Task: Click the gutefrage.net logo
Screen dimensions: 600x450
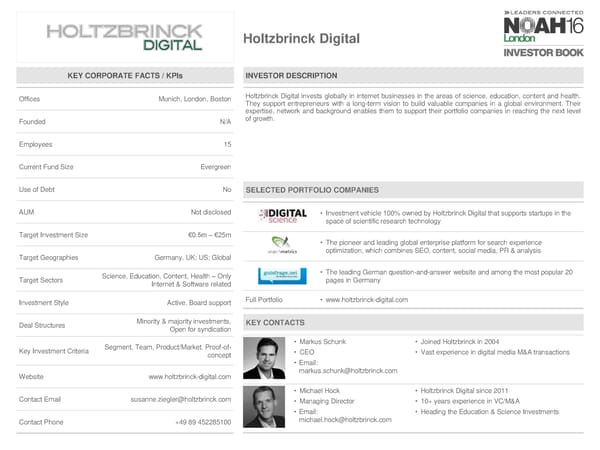Action: (x=282, y=276)
